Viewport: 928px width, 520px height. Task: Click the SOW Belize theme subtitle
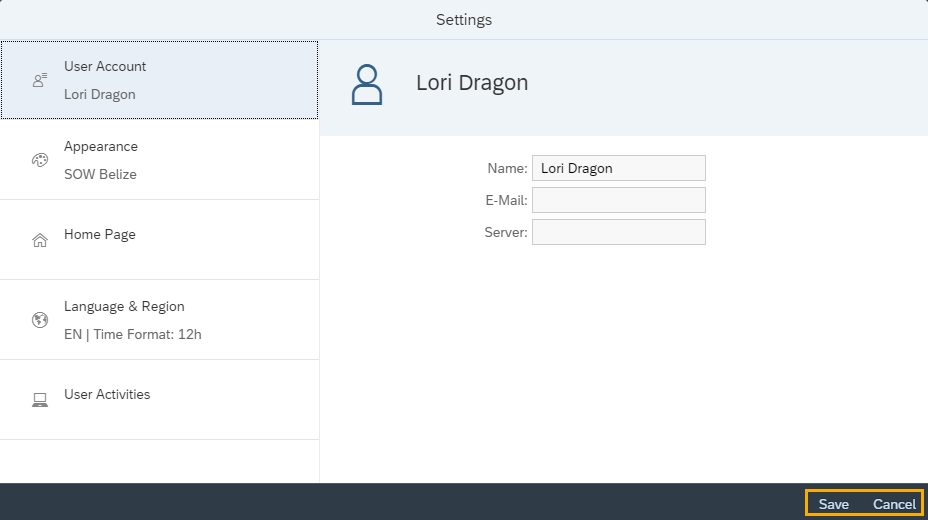[100, 174]
